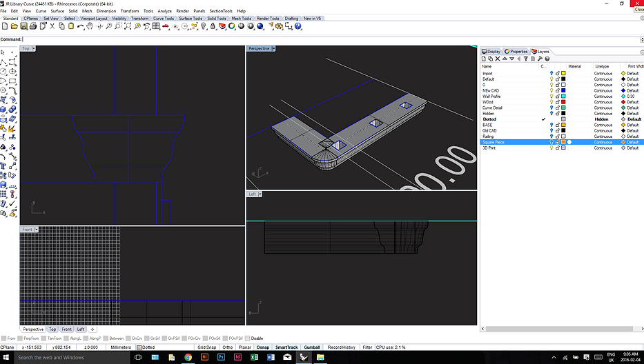The width and height of the screenshot is (644, 364).
Task: Click the light bulb Hide objects icon
Action: click(204, 26)
